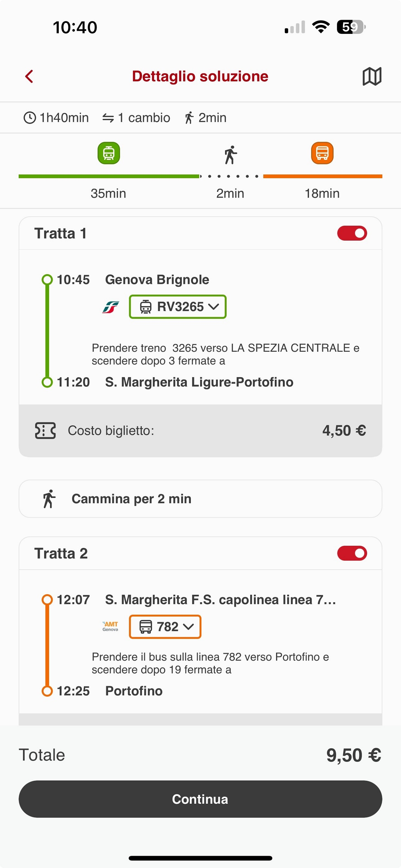This screenshot has height=868, width=401.
Task: Tap the AMT Genova logo
Action: coord(110,626)
